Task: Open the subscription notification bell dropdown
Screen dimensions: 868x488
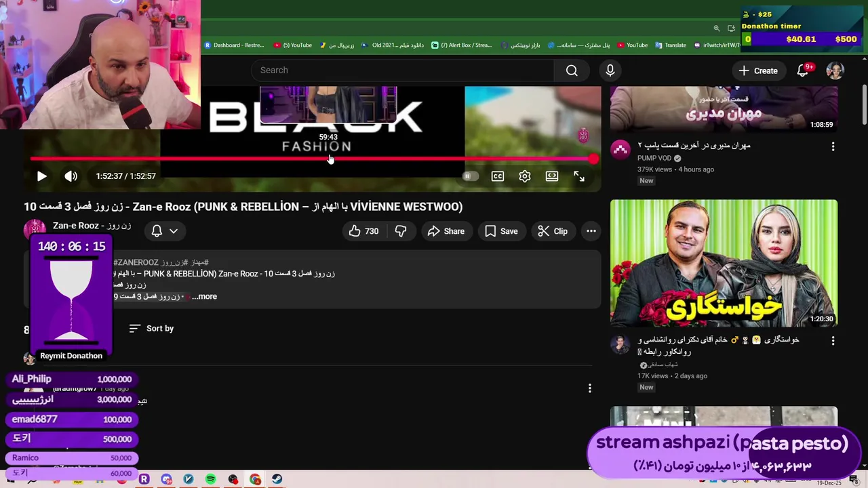Action: (165, 231)
